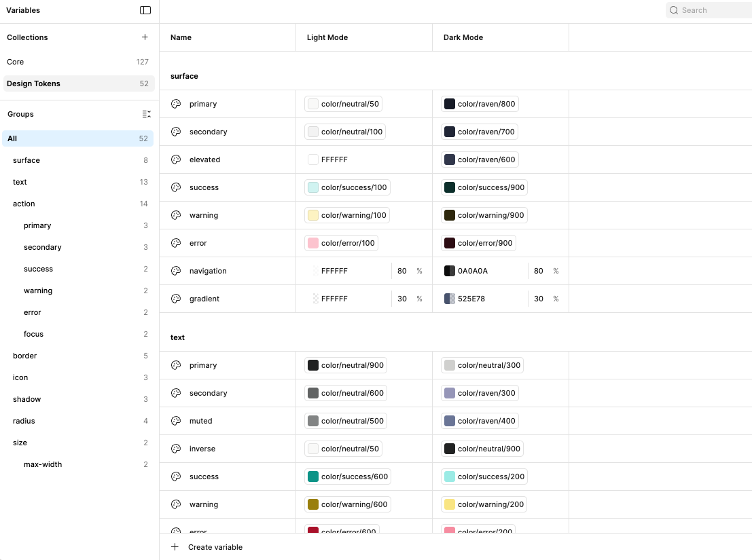Click the plus icon on Create variable
Screen dimensions: 752x560
175,546
